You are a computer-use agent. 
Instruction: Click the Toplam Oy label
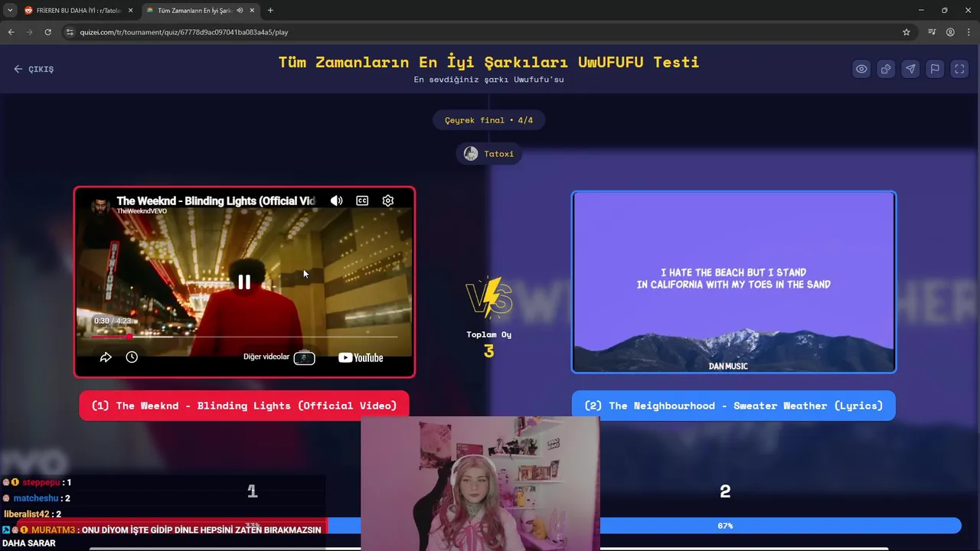tap(488, 334)
